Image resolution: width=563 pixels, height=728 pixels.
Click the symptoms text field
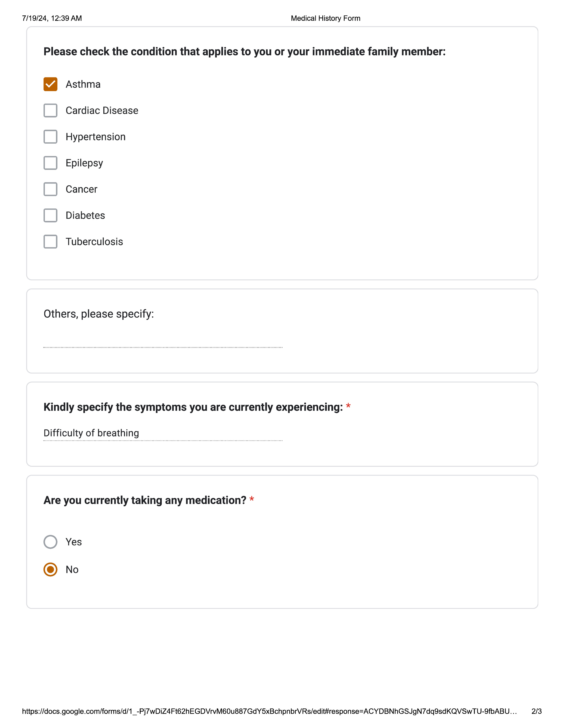click(163, 433)
